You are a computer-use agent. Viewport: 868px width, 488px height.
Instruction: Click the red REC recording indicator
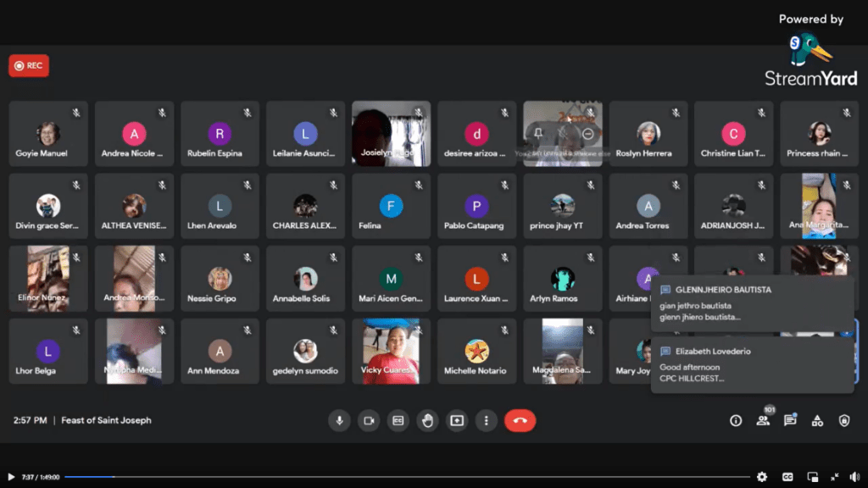(x=29, y=66)
